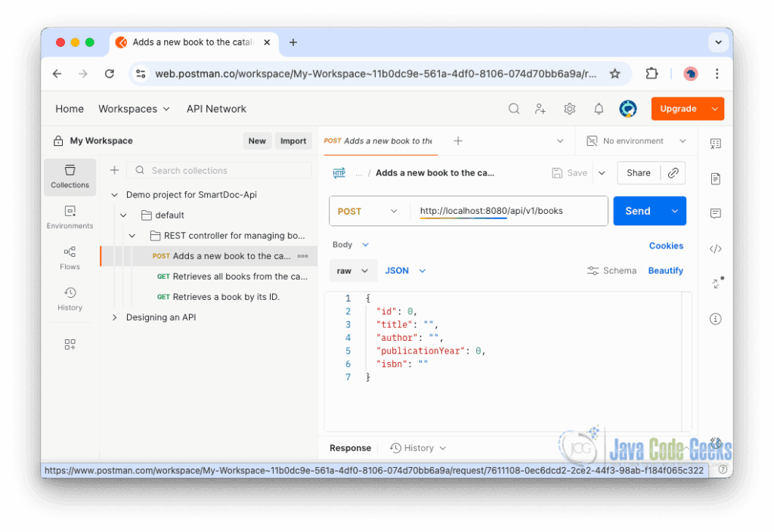Open the Environments sidebar panel
The width and height of the screenshot is (774, 532).
tap(70, 218)
